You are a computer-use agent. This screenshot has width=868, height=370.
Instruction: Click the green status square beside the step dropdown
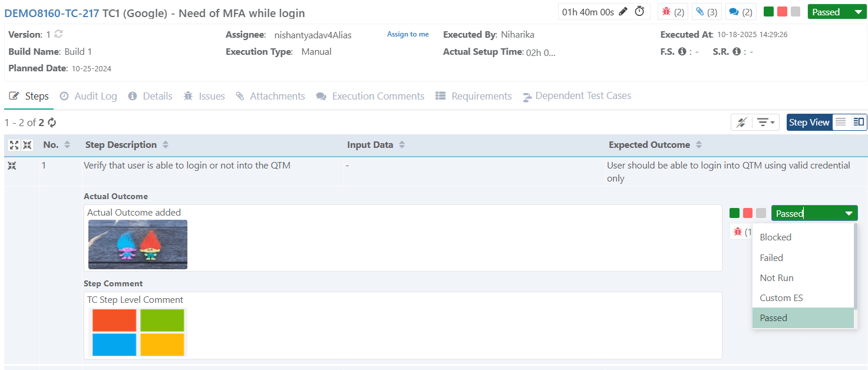(x=734, y=213)
